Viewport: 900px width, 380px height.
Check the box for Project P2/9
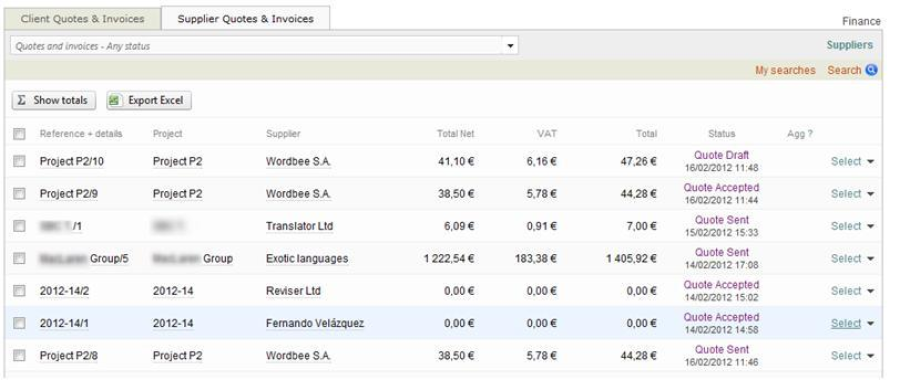(x=20, y=194)
